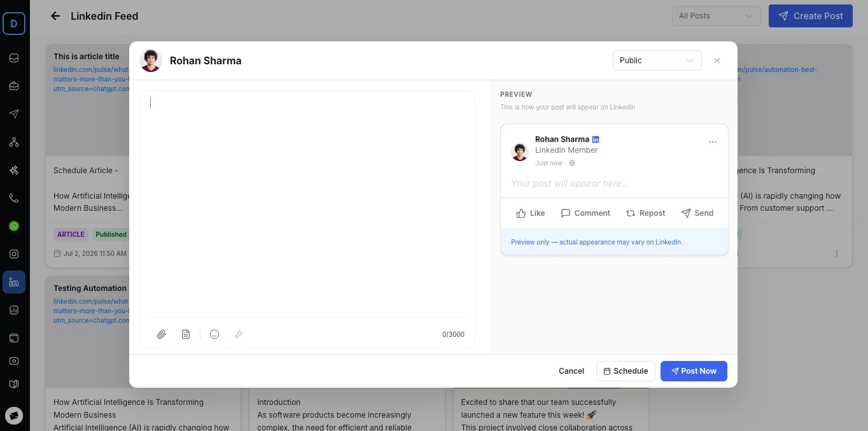Click the Create Post button
Screen dimensions: 868x431
pos(811,16)
